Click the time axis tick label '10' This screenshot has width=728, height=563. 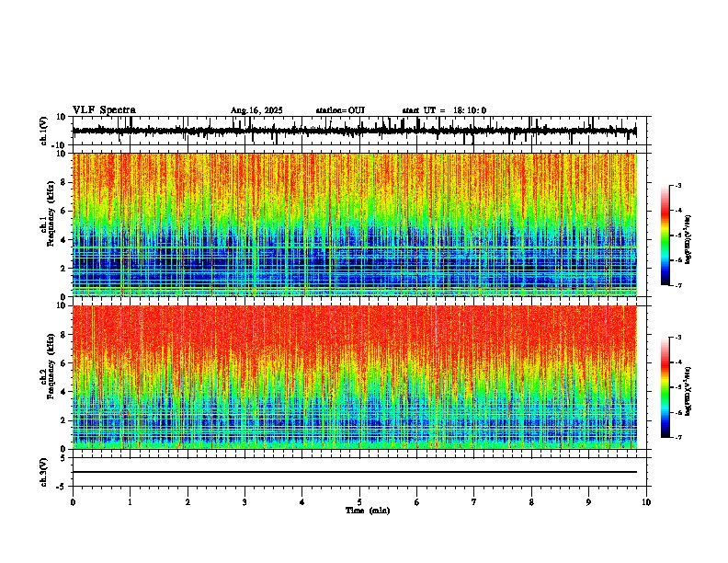click(x=646, y=502)
